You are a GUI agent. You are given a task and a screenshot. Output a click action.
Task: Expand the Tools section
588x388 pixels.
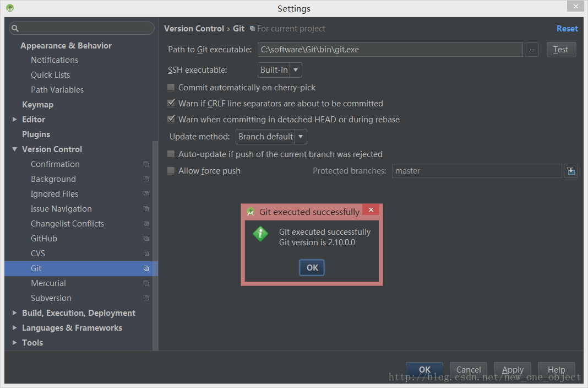tap(15, 342)
